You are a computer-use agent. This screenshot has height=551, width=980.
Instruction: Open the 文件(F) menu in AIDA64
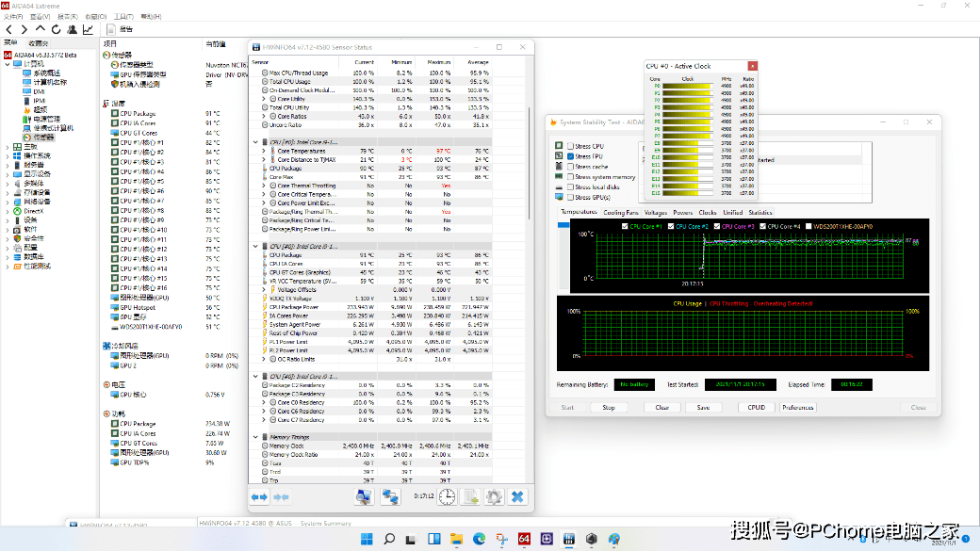(13, 17)
